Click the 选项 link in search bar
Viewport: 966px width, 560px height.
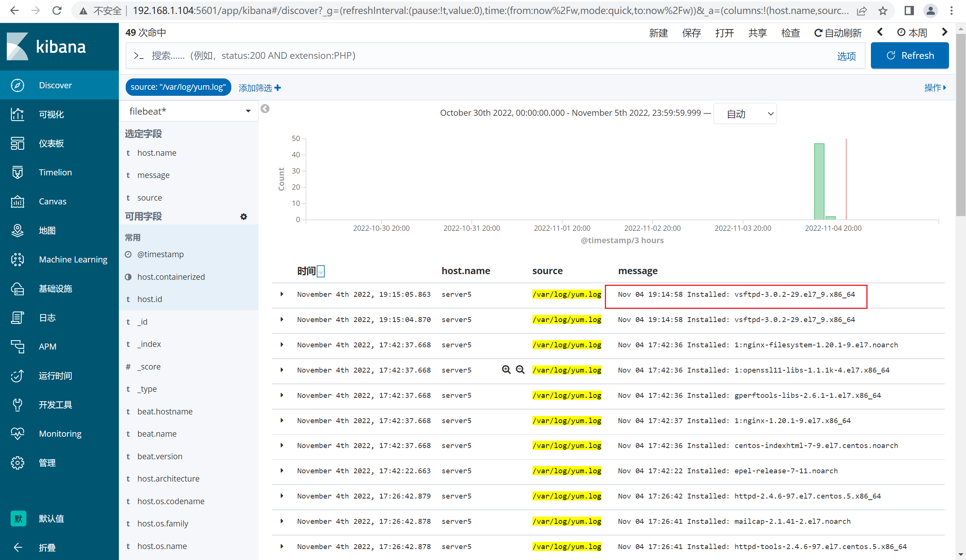point(846,56)
